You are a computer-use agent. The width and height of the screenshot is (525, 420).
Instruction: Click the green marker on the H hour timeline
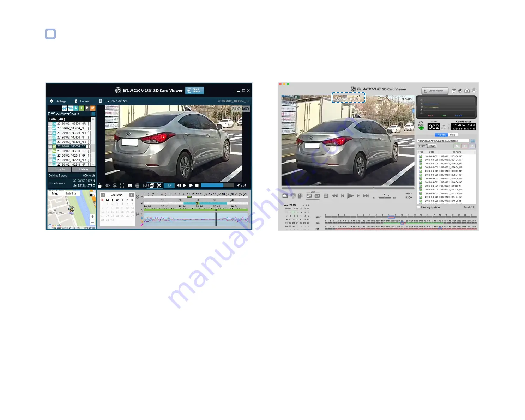tap(189, 197)
